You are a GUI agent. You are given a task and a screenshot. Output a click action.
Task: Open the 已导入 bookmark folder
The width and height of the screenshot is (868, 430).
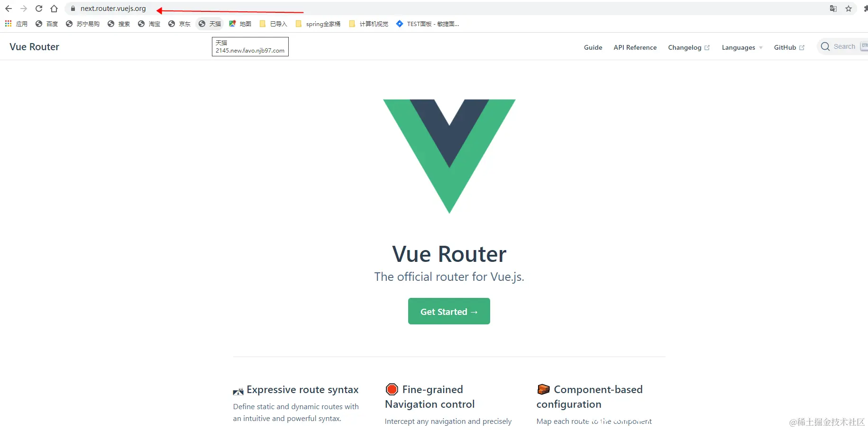tap(274, 24)
